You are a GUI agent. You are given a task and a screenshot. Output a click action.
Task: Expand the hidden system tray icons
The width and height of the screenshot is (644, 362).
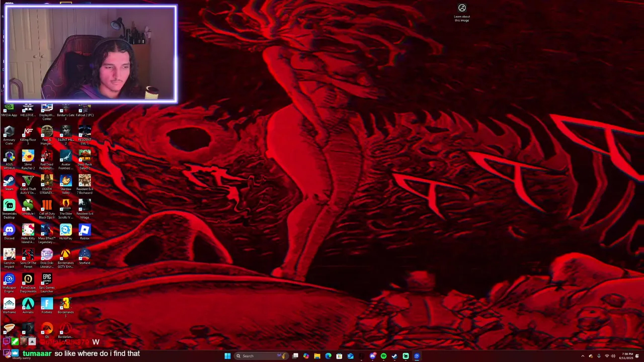point(583,356)
